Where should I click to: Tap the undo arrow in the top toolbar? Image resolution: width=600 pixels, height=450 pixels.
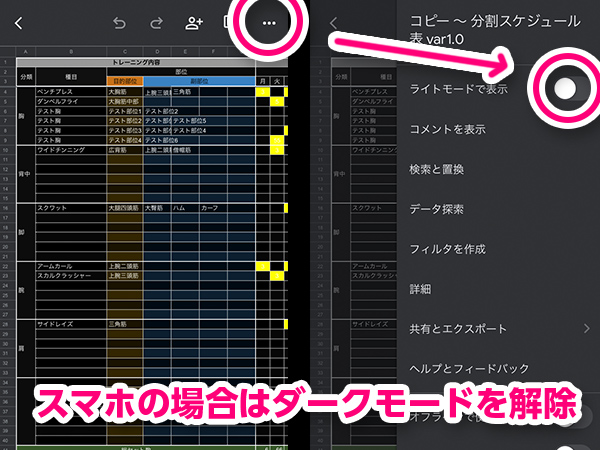120,22
